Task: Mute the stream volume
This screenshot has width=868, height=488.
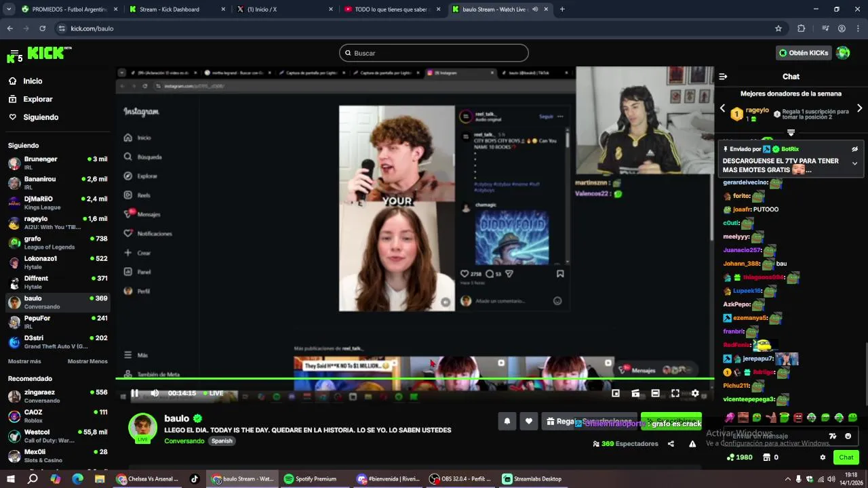Action: (155, 393)
